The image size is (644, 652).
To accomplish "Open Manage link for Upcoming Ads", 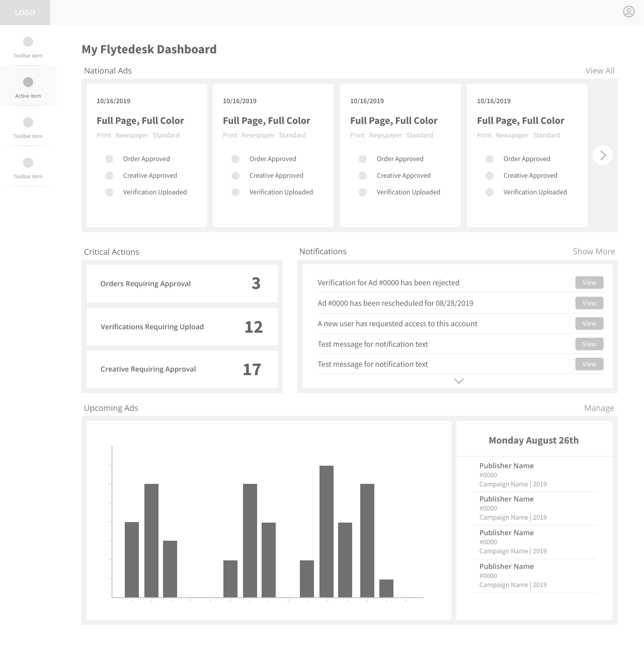I will click(x=599, y=408).
